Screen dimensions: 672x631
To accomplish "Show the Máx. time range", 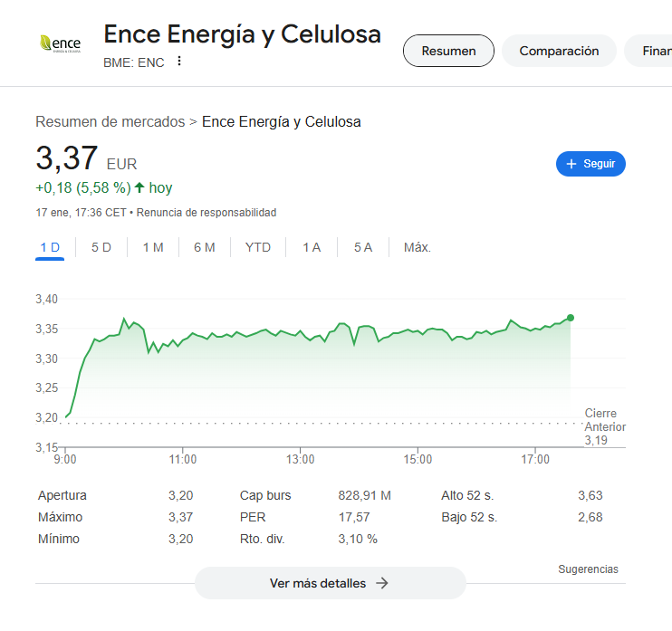I will pos(418,248).
